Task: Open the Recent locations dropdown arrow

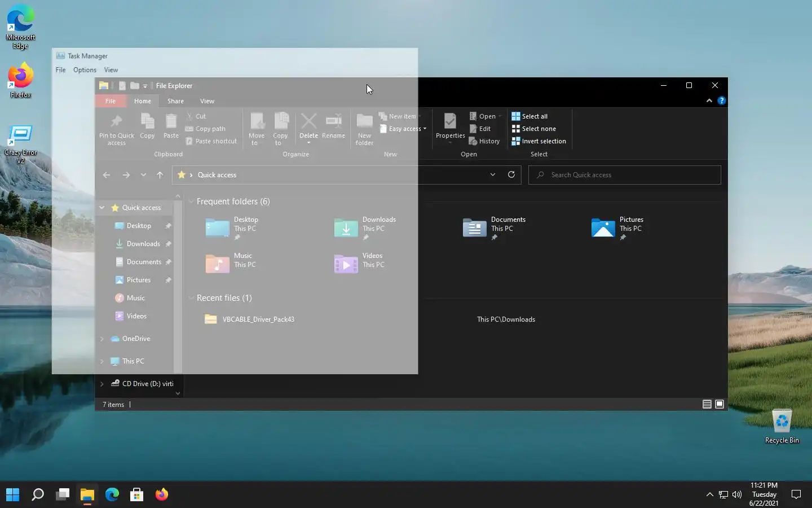Action: pyautogui.click(x=143, y=175)
